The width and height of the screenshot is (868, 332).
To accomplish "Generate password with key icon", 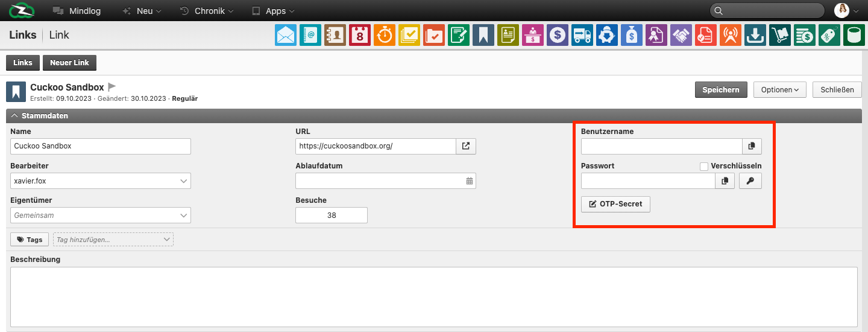I will tap(750, 180).
